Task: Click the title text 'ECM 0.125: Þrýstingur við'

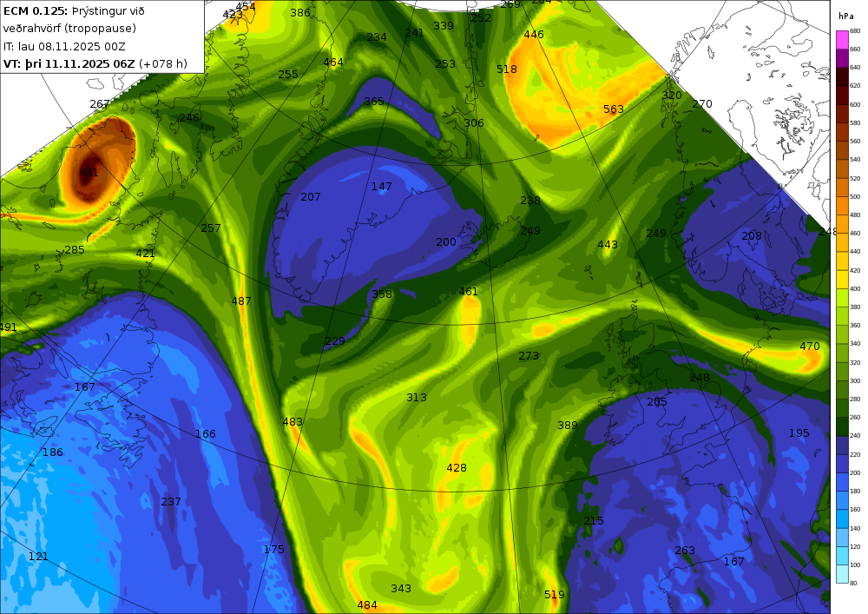Action: 74,11
